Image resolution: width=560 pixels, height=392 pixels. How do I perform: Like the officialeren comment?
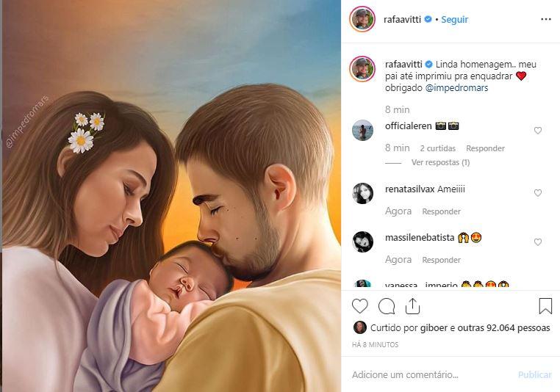(x=538, y=131)
